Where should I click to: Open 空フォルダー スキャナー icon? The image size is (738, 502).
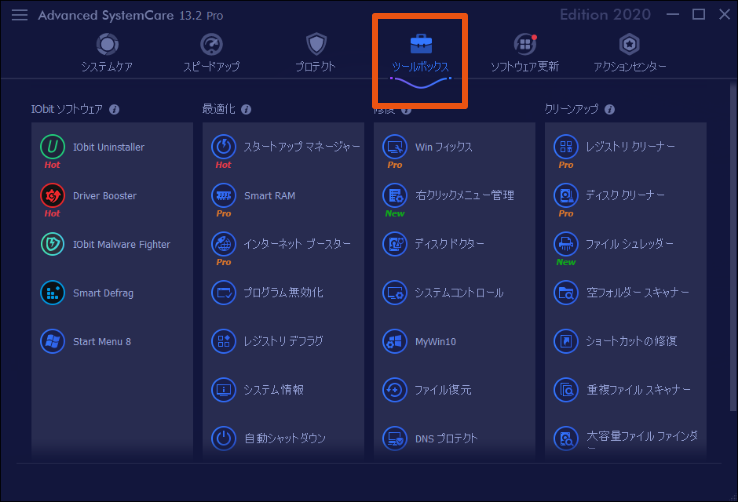(566, 293)
